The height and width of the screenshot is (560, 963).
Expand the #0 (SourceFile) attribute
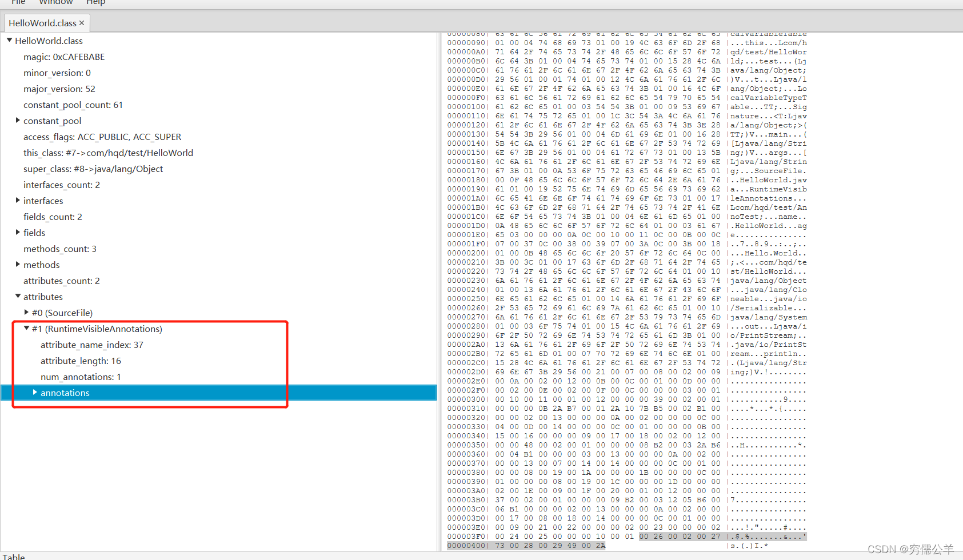point(26,313)
